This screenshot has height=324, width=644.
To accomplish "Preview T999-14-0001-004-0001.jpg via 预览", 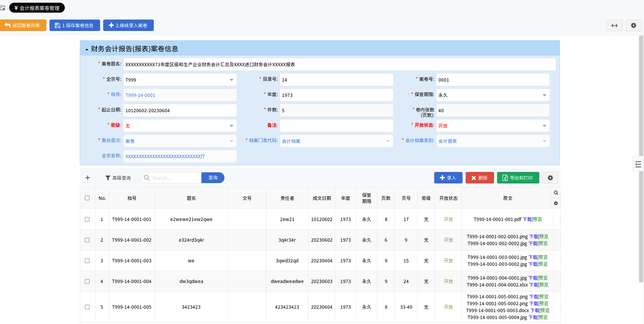I will point(543,278).
